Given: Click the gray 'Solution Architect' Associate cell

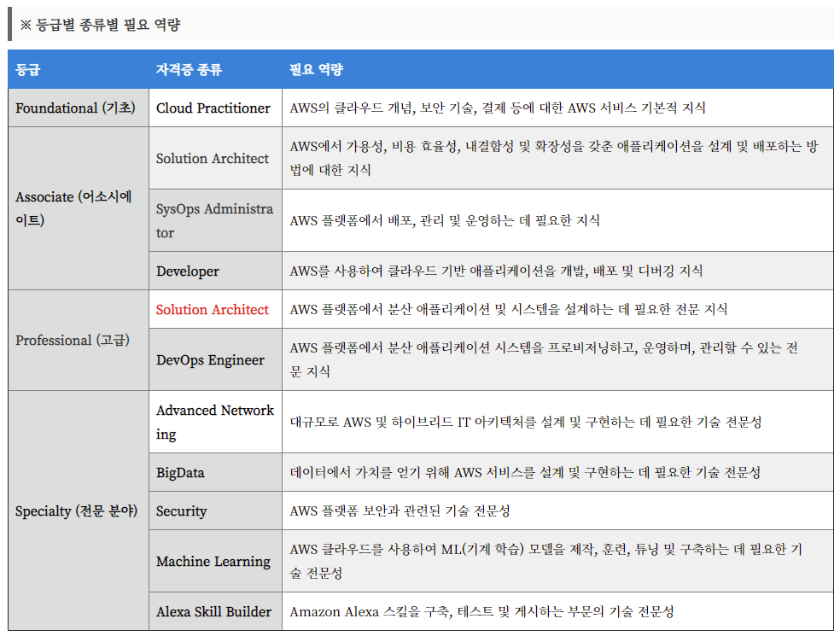Looking at the screenshot, I should pos(215,158).
